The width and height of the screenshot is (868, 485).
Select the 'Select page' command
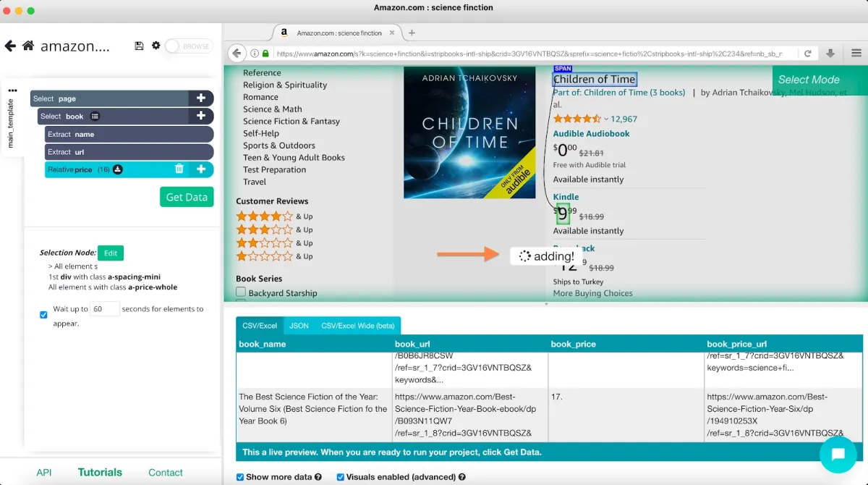coord(110,98)
